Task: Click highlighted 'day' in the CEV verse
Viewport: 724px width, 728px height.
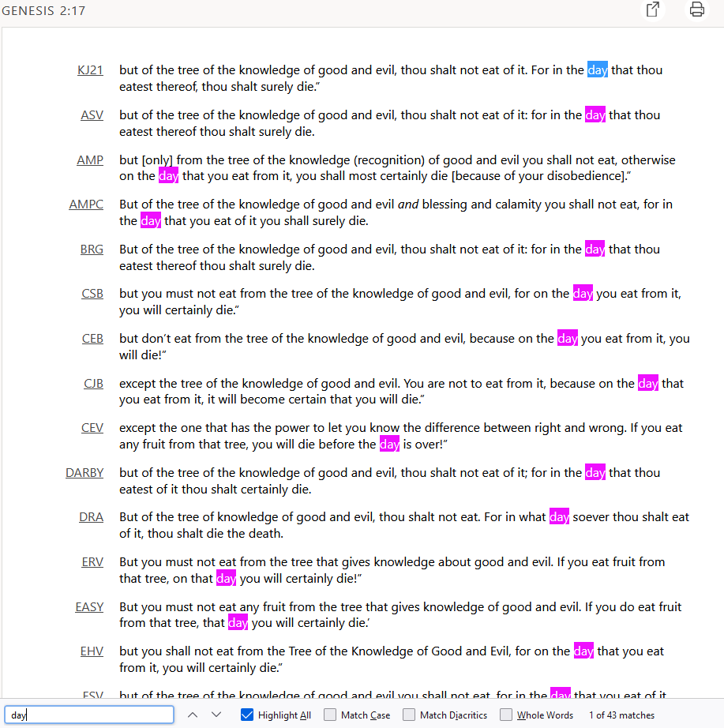Action: pos(389,445)
